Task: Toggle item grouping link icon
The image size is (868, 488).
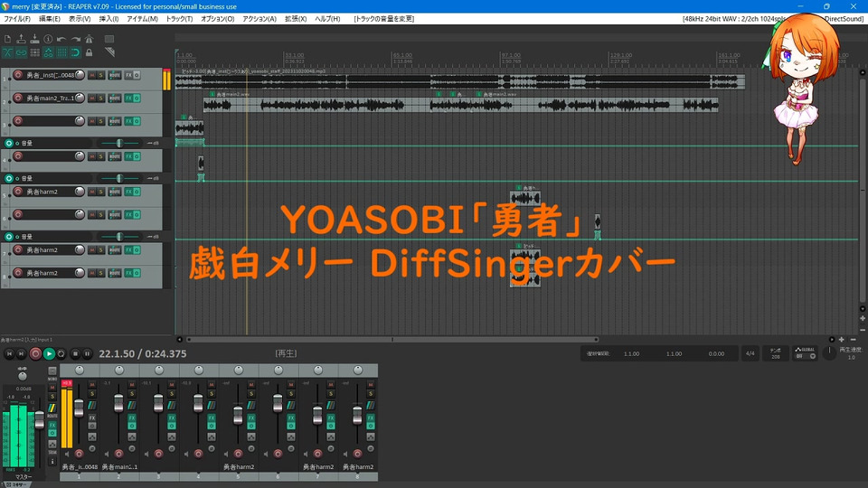Action: (21, 52)
